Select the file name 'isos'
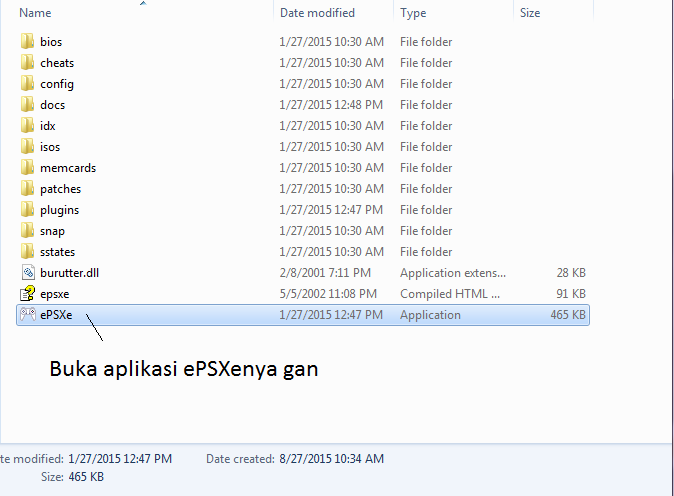674x496 pixels. pyautogui.click(x=50, y=147)
